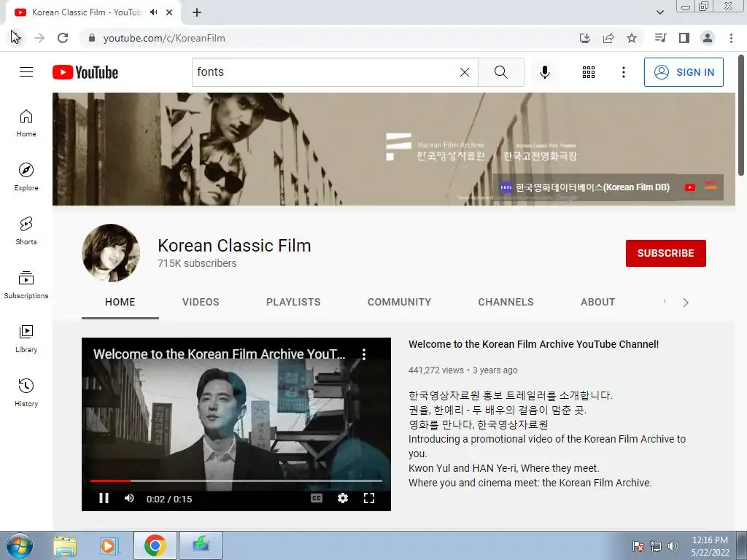Open network status tray icon
Viewport: 747px width, 560px height.
coord(656,545)
